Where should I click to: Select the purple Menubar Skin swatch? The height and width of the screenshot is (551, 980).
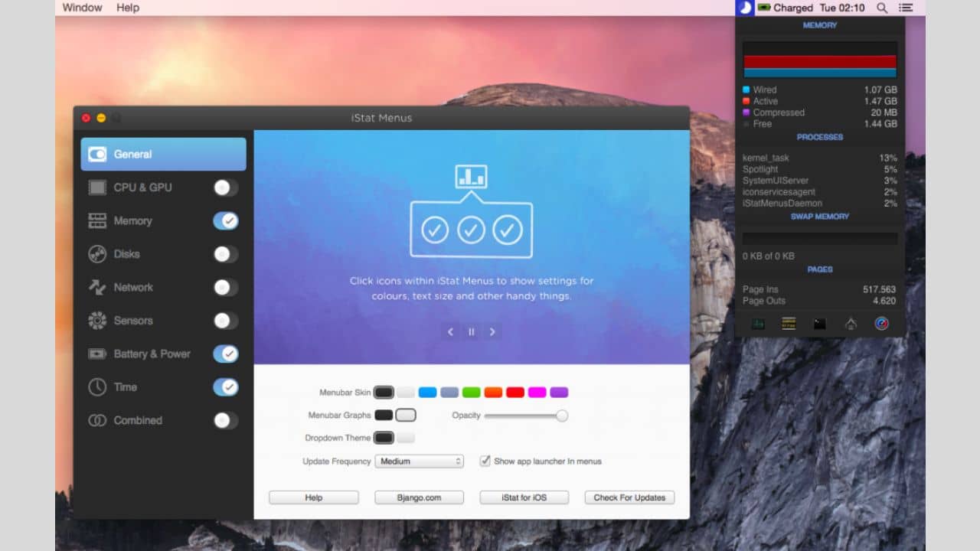pyautogui.click(x=559, y=393)
